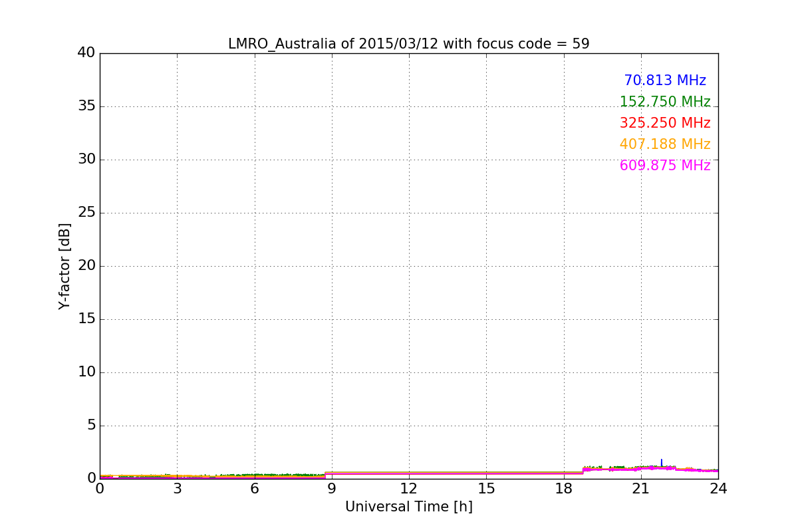Click the Universal Time [h] axis label
The image size is (798, 532).
click(408, 507)
